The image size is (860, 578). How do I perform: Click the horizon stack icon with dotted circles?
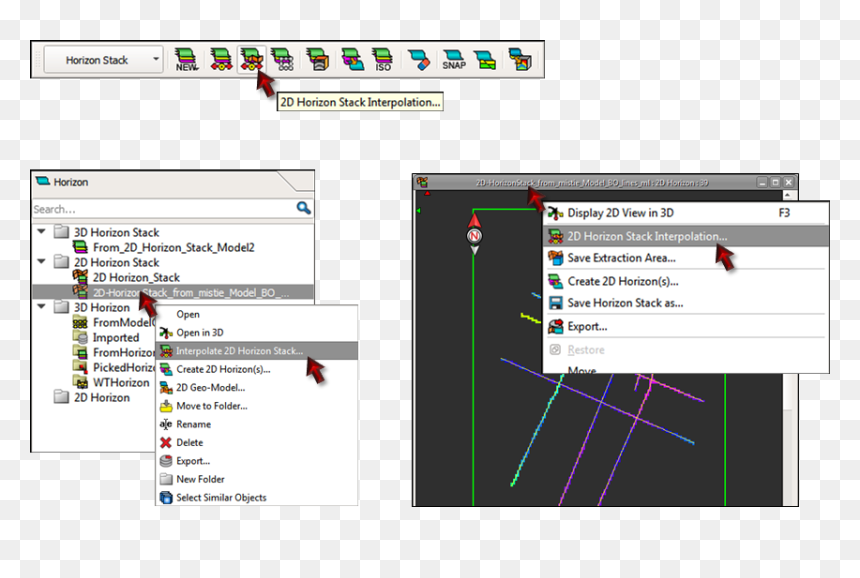click(284, 59)
